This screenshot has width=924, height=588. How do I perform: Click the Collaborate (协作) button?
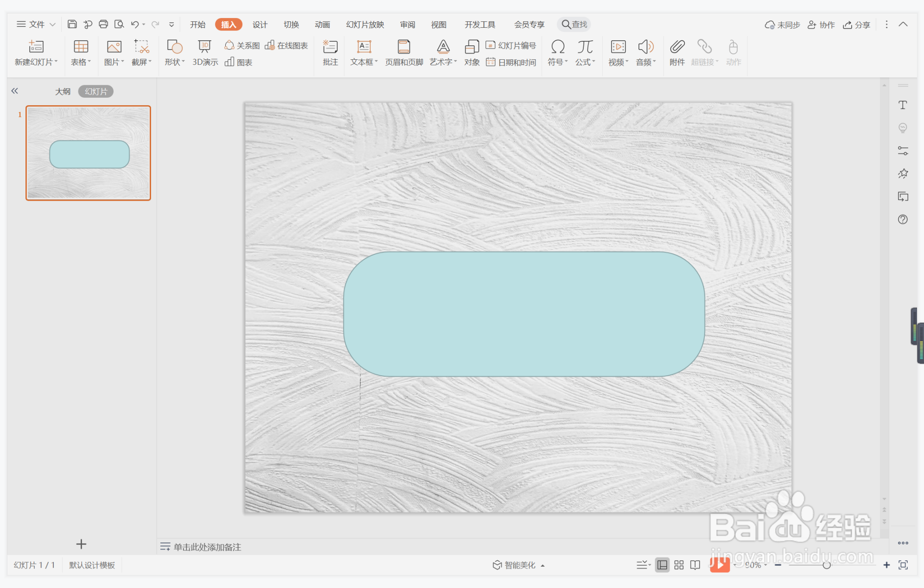(x=821, y=25)
